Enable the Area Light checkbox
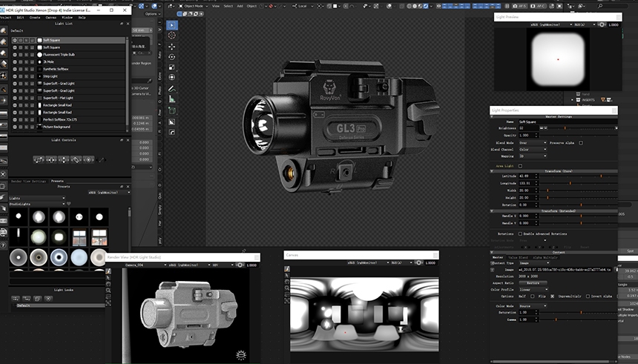This screenshot has width=638, height=364. [520, 166]
